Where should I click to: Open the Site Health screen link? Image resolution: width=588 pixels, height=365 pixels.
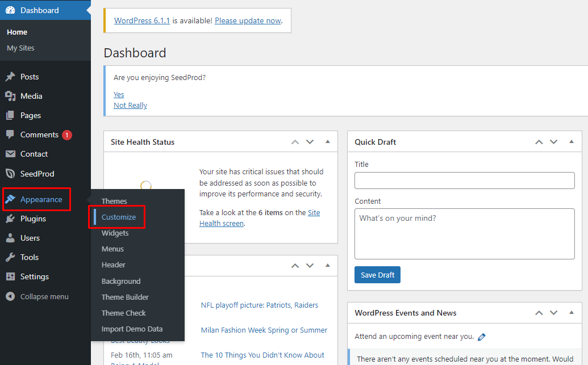(260, 218)
